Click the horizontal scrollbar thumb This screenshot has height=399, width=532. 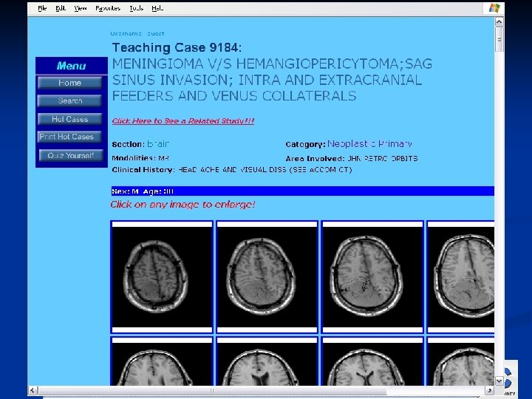click(212, 390)
